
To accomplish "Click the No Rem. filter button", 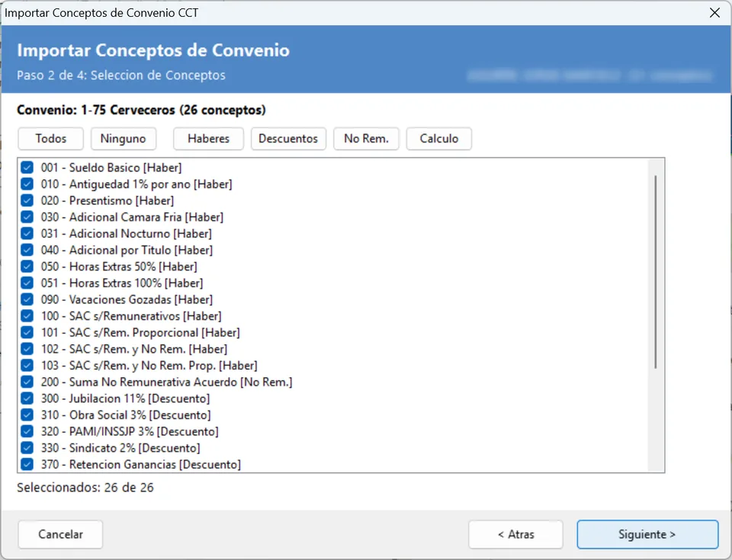I will (x=366, y=139).
